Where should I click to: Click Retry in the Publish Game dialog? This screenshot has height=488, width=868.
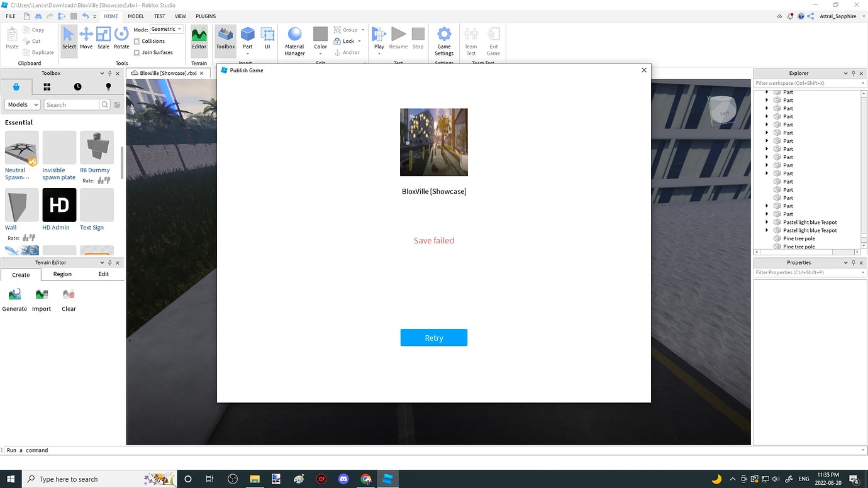tap(433, 338)
